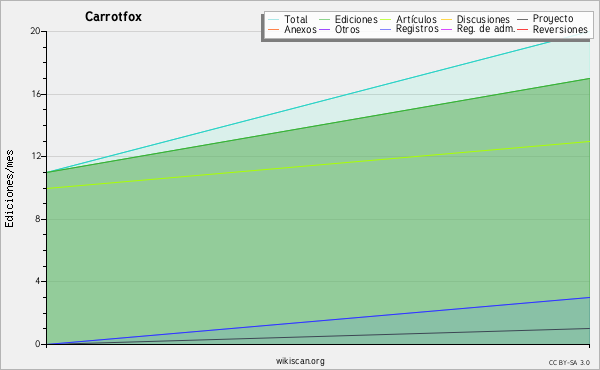Select the Reg. de adm. legend label
Screen dimensions: 600x370
click(x=486, y=29)
